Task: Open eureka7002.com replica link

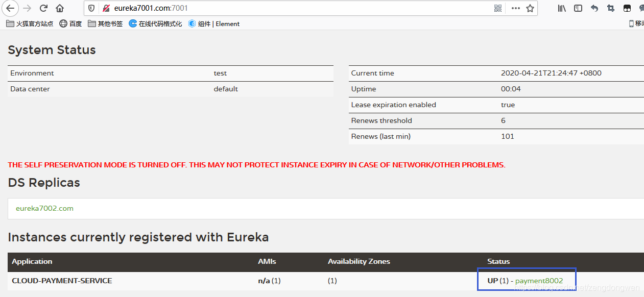Action: [44, 208]
